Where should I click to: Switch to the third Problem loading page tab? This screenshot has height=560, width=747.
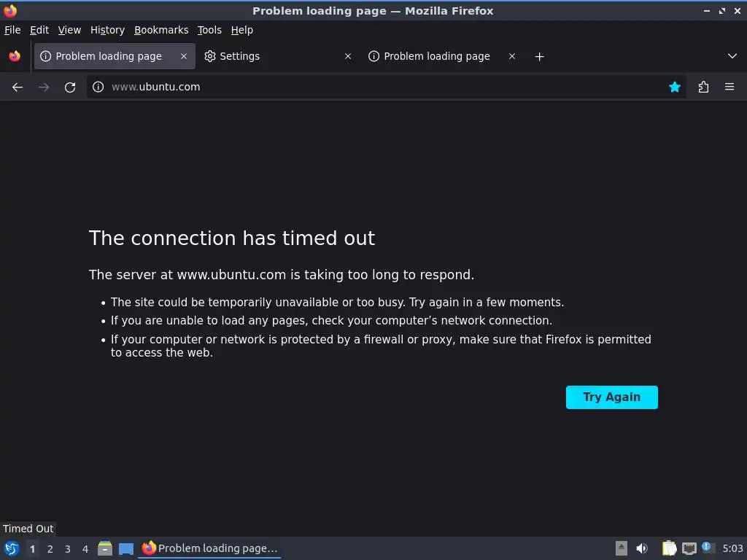coord(442,56)
